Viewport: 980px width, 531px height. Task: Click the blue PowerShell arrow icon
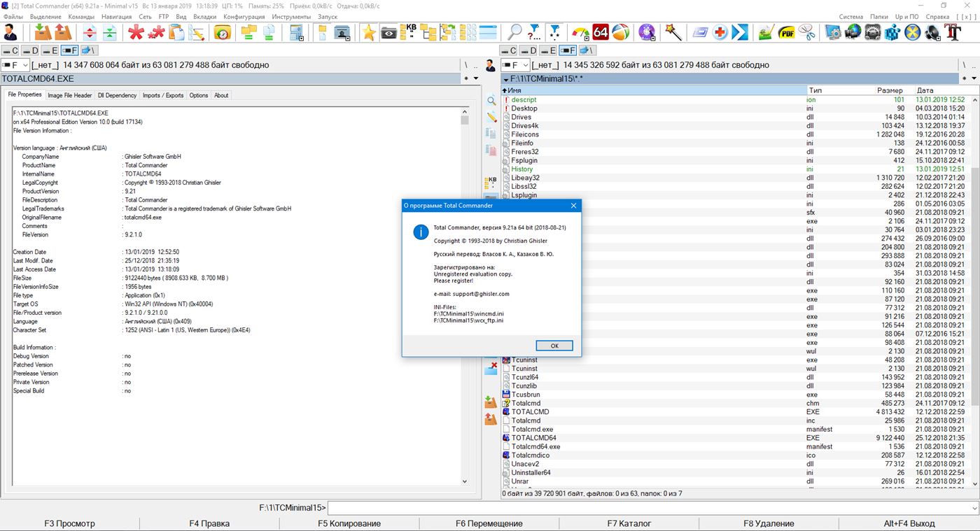point(740,32)
